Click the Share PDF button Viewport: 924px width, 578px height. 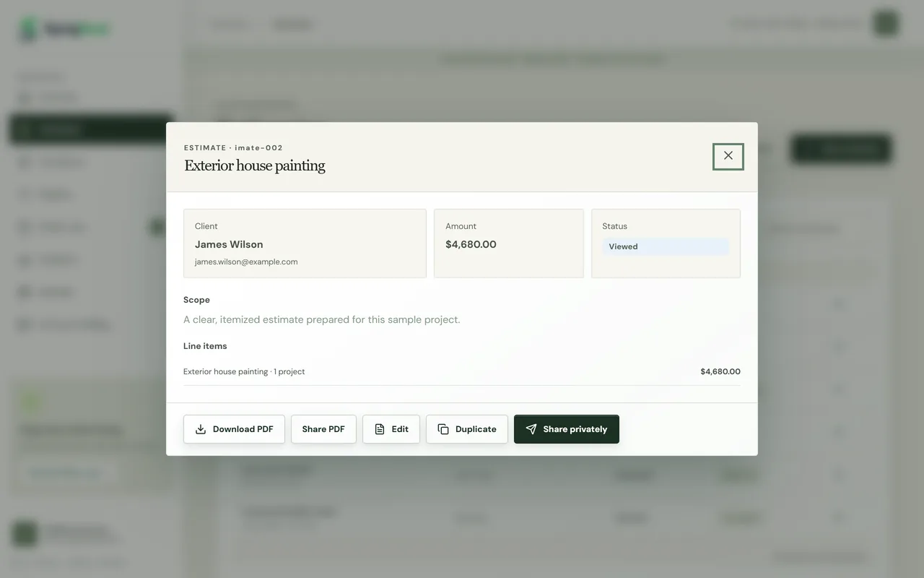[x=323, y=429]
